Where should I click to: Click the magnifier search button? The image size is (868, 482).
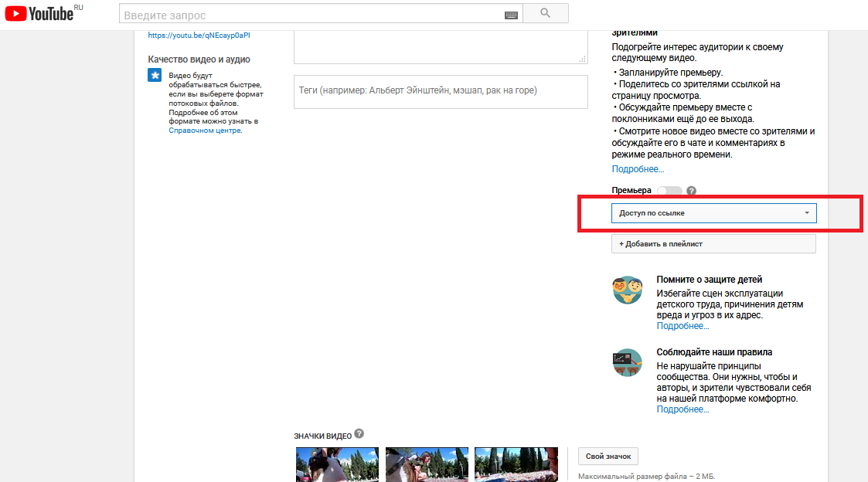point(545,13)
